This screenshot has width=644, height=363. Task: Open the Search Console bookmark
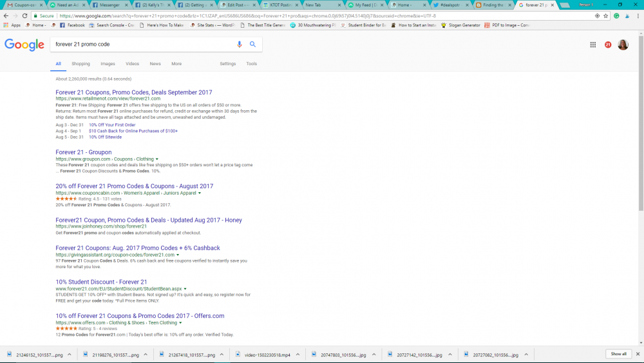(x=111, y=25)
